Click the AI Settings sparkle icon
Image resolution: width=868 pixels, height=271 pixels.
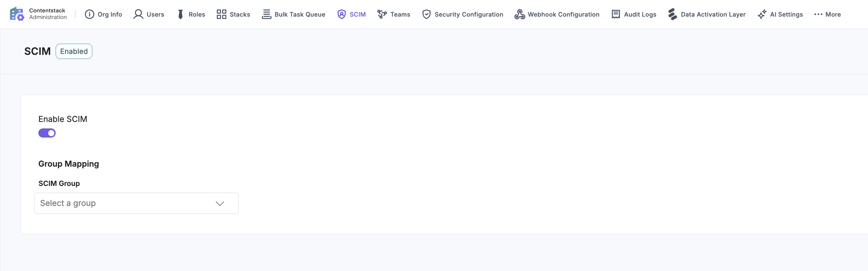pos(762,14)
